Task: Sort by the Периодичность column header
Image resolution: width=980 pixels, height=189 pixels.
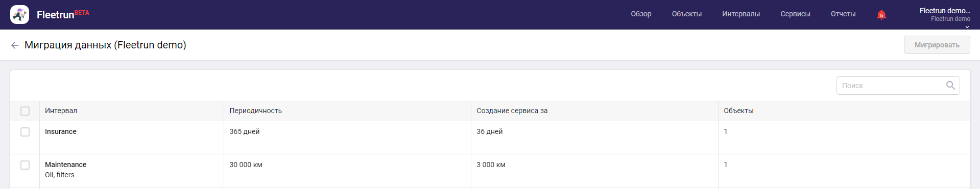Action: point(255,111)
